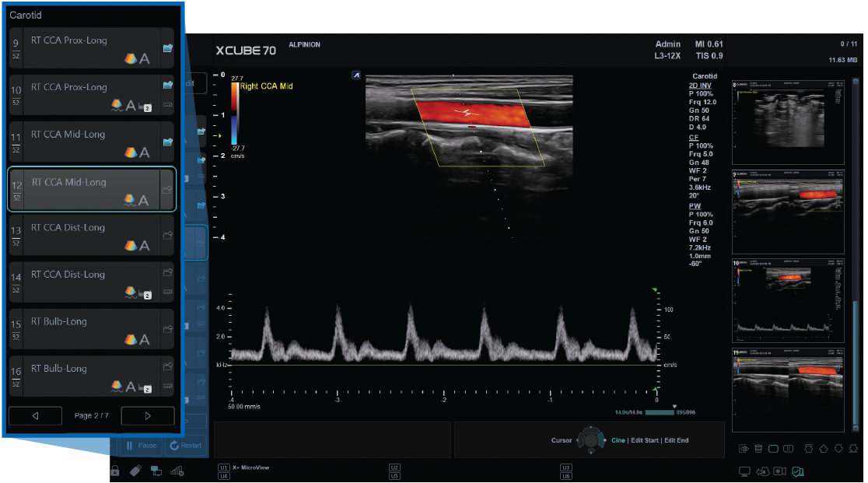Click the U3 user key label
The image size is (868, 483).
pyautogui.click(x=565, y=467)
